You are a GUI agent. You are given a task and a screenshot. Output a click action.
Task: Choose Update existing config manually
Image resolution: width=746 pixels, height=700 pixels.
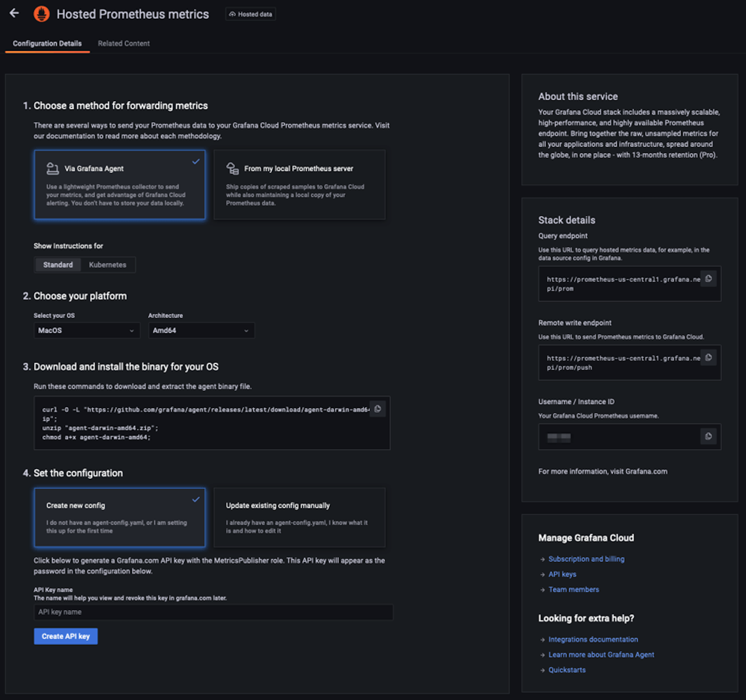299,517
